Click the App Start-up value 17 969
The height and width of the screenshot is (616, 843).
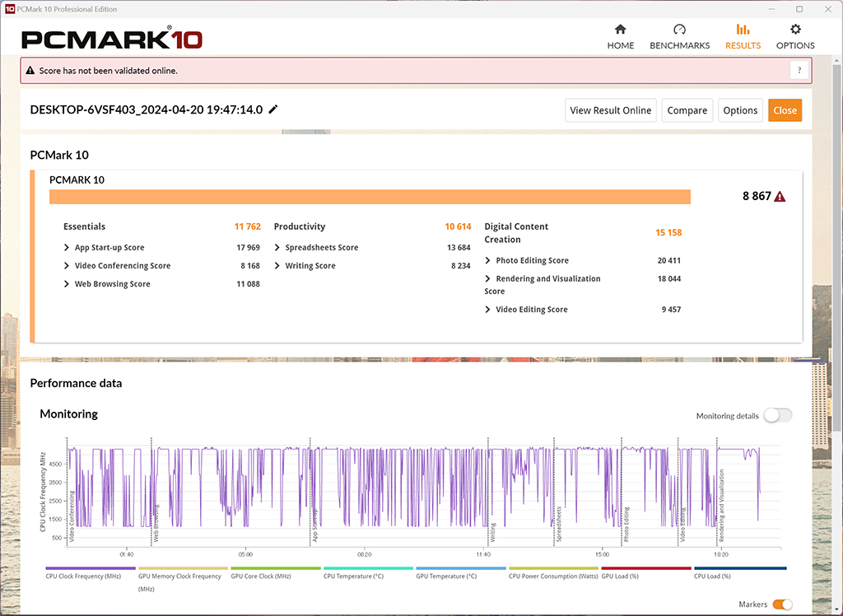tap(248, 248)
